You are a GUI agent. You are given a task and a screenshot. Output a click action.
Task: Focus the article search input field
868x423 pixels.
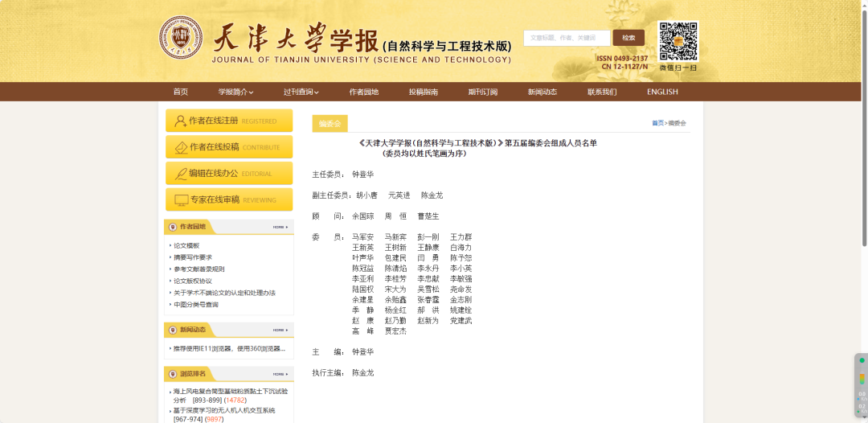[567, 38]
